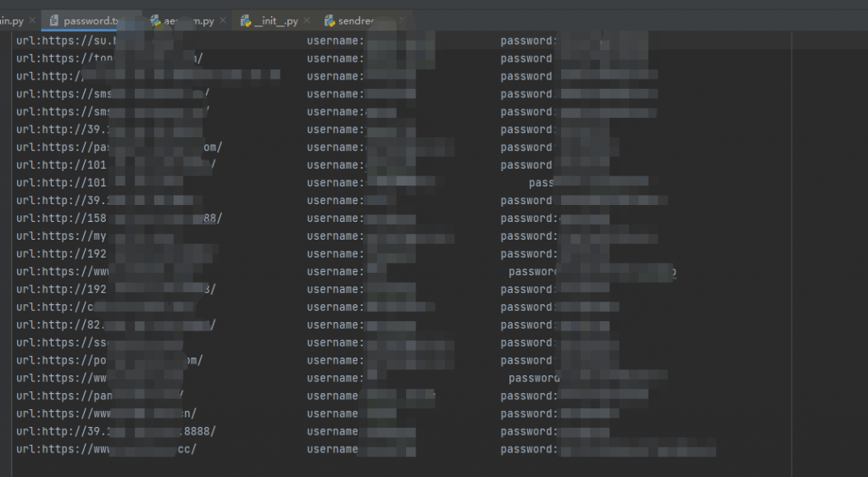The image size is (868, 477).
Task: Click username: label in the url:http://158 row
Action: pos(336,219)
